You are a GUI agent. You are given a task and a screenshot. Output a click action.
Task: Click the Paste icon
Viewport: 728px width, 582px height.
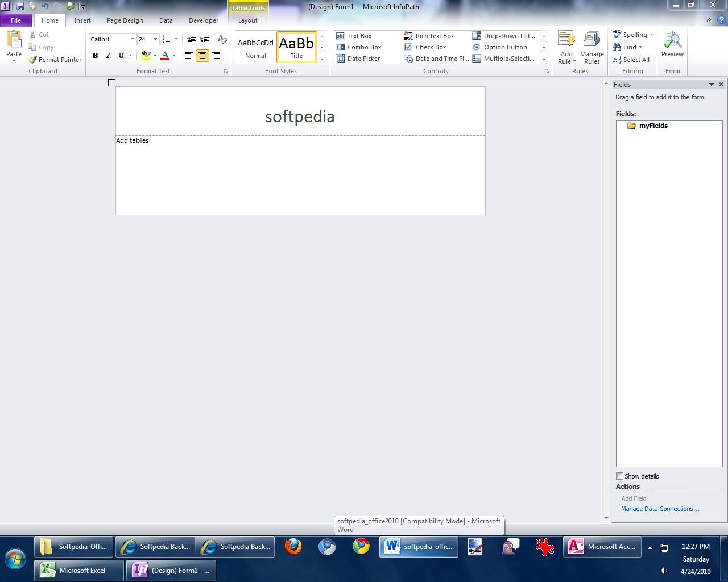(14, 41)
